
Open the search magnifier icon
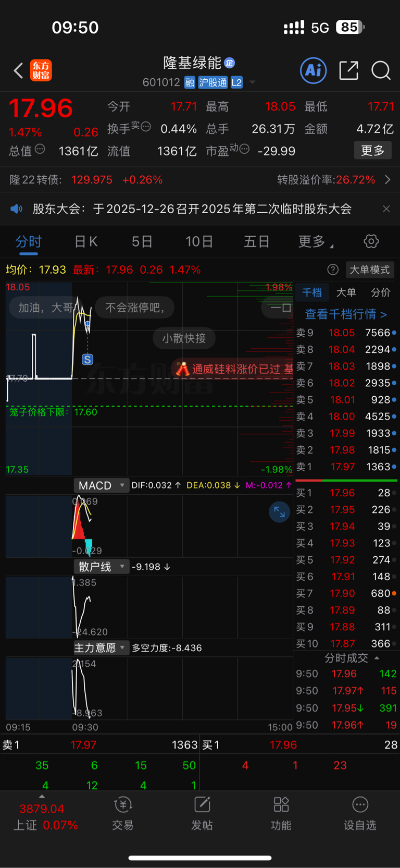click(381, 70)
